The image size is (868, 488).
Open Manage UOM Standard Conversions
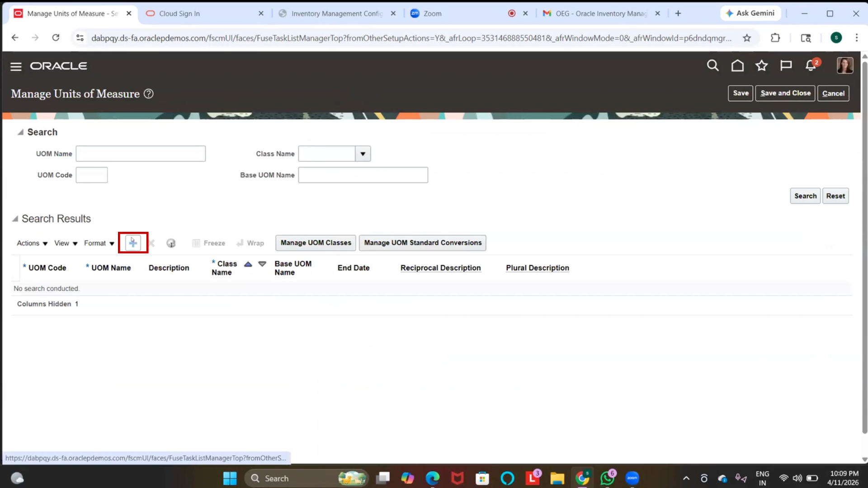pyautogui.click(x=423, y=243)
